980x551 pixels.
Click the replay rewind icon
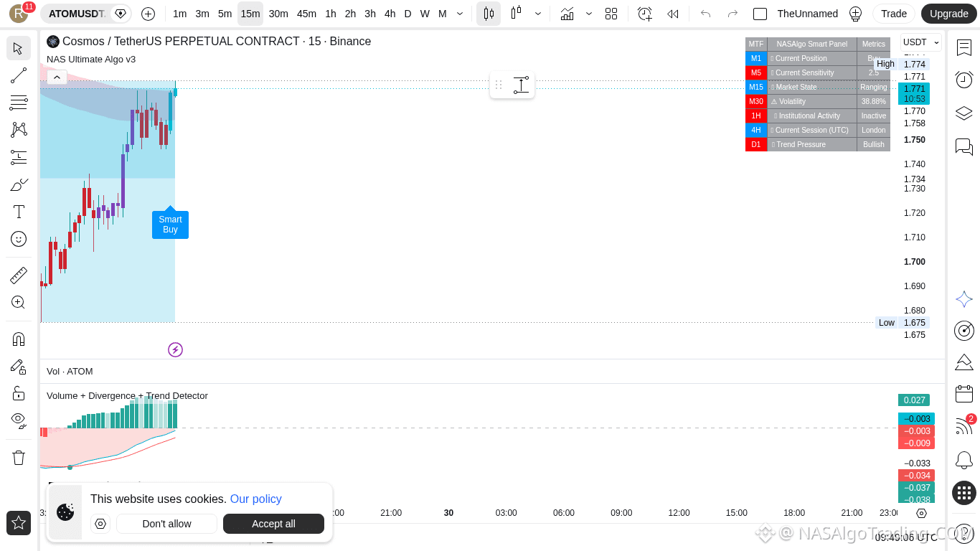[673, 14]
